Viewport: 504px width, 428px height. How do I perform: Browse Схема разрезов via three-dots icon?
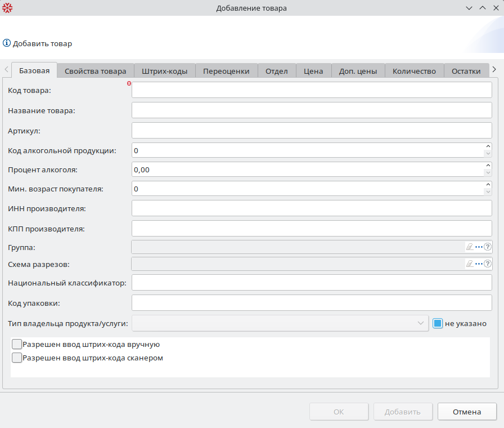pos(479,264)
